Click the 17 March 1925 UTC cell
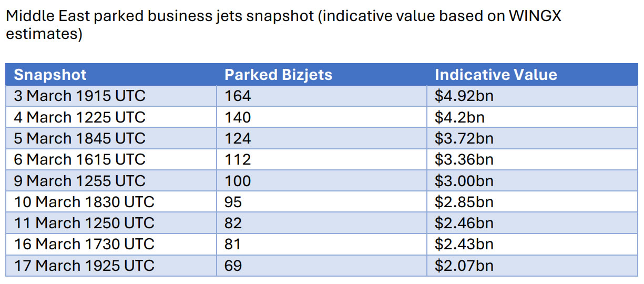 pyautogui.click(x=84, y=265)
